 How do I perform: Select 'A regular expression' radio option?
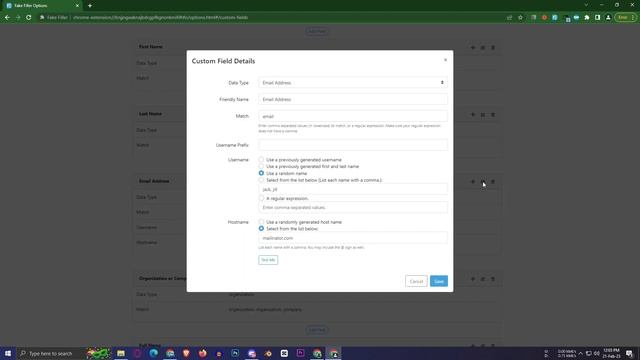coord(261,198)
